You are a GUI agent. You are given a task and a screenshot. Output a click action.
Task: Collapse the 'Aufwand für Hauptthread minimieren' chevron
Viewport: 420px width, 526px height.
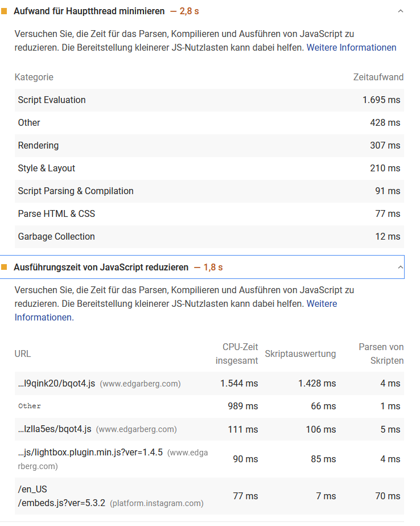[x=400, y=11]
